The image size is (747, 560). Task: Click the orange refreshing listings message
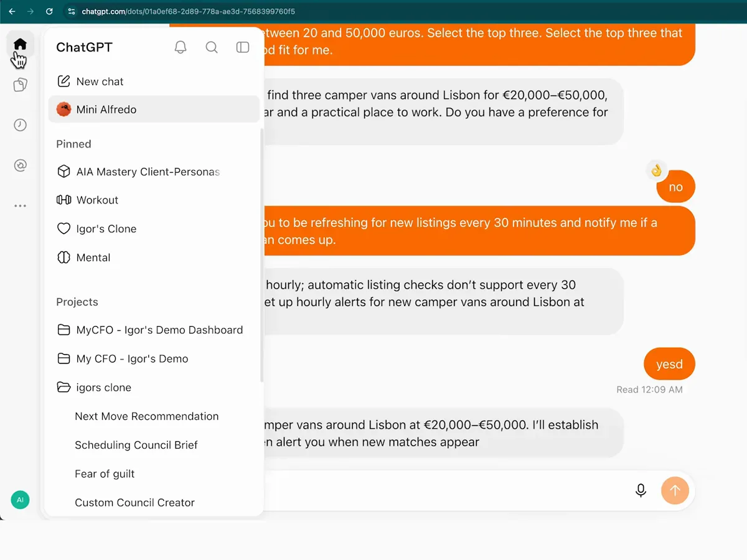(479, 231)
